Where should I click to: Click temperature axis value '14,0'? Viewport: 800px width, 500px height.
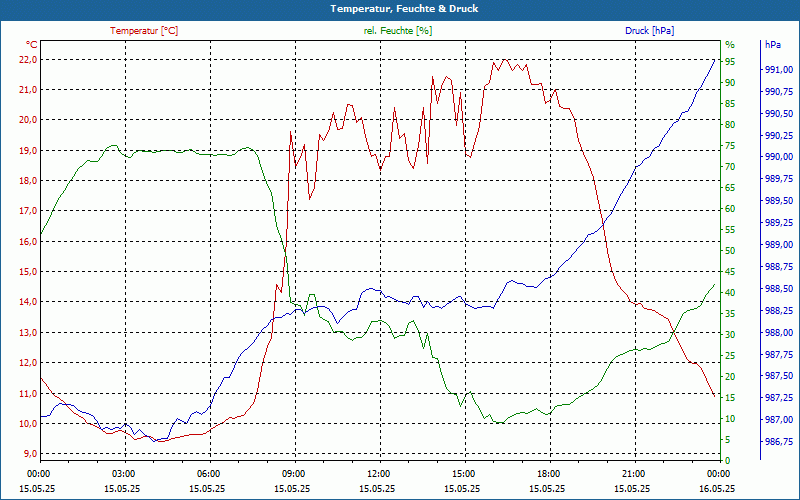(x=28, y=302)
